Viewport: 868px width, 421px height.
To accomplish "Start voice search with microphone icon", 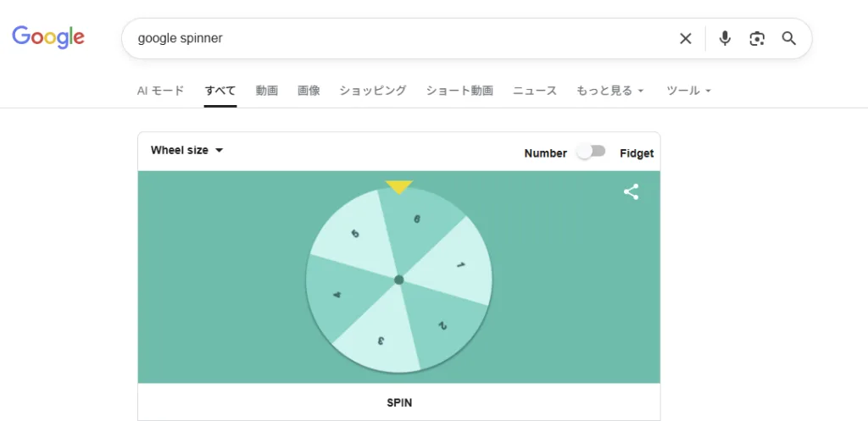I will click(x=725, y=38).
